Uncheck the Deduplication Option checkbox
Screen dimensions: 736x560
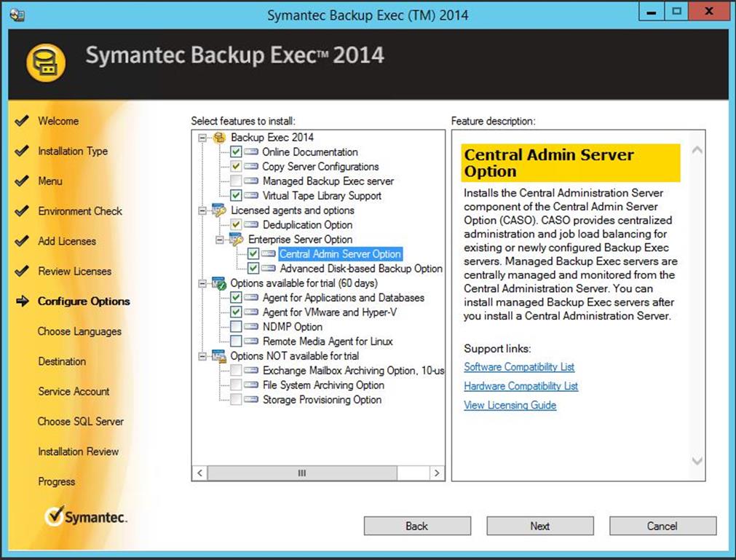tap(236, 225)
